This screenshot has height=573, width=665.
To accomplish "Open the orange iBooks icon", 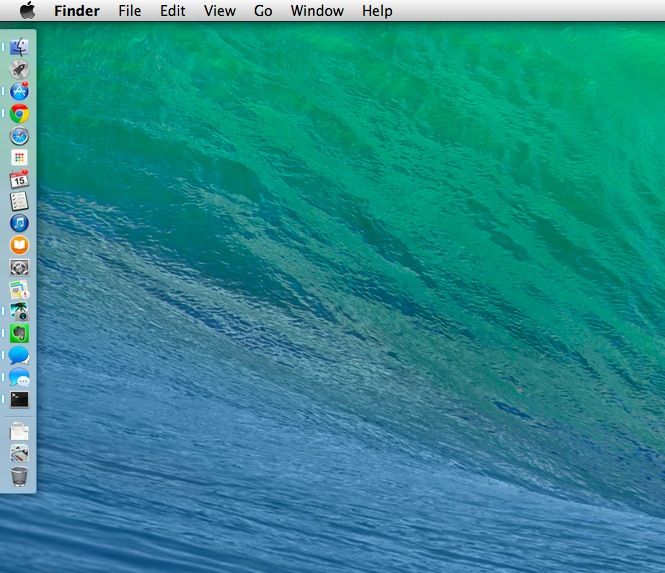I will [19, 245].
